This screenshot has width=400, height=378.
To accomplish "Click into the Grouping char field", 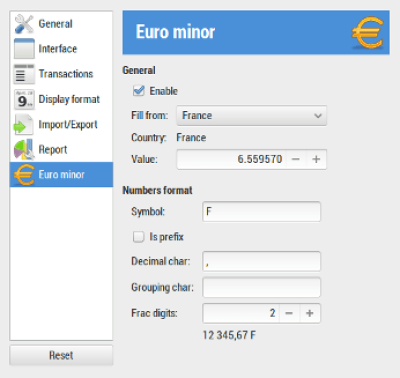I will [x=262, y=287].
